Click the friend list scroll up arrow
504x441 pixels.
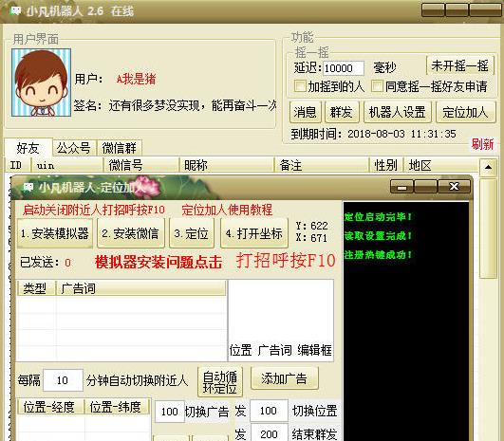[x=488, y=167]
